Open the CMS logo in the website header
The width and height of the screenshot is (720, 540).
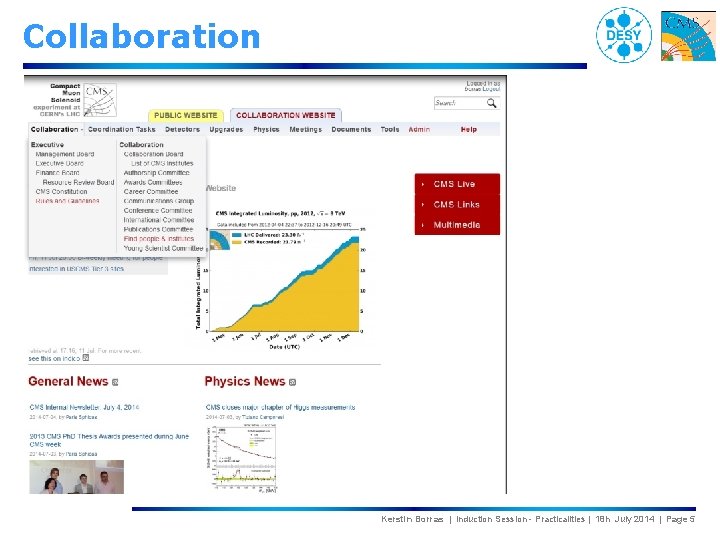pyautogui.click(x=101, y=99)
